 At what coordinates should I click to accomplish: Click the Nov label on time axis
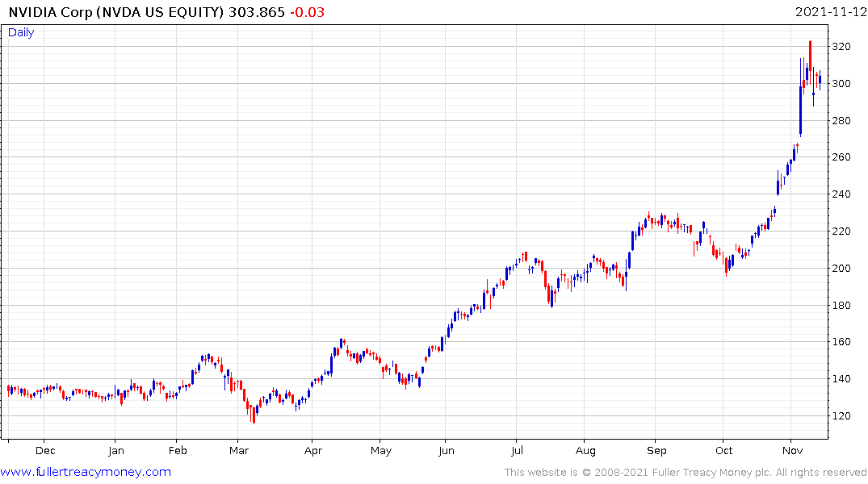click(793, 451)
